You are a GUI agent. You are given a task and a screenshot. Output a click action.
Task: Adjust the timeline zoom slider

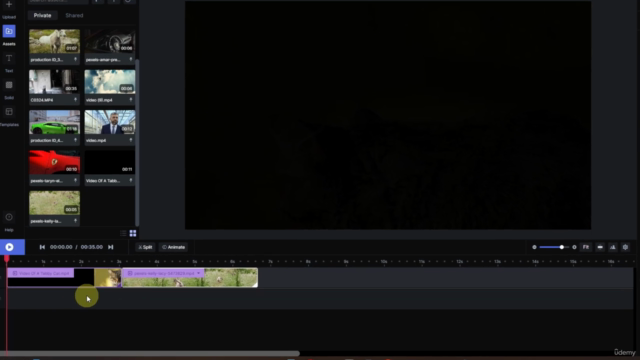point(554,247)
